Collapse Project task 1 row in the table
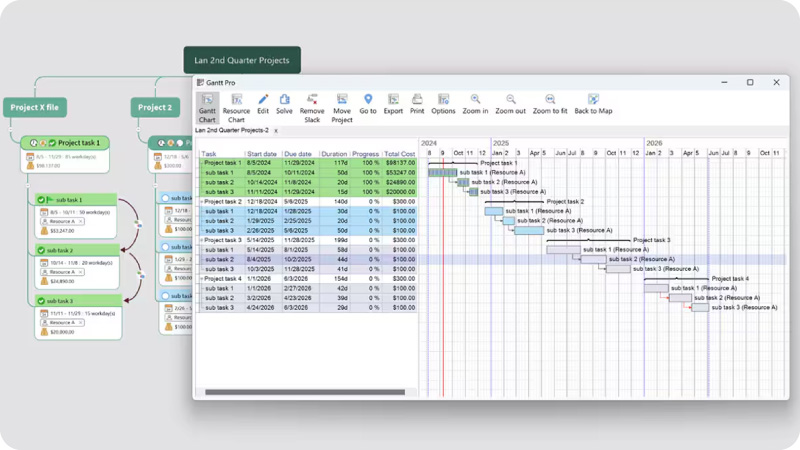The height and width of the screenshot is (450, 800). (x=202, y=163)
